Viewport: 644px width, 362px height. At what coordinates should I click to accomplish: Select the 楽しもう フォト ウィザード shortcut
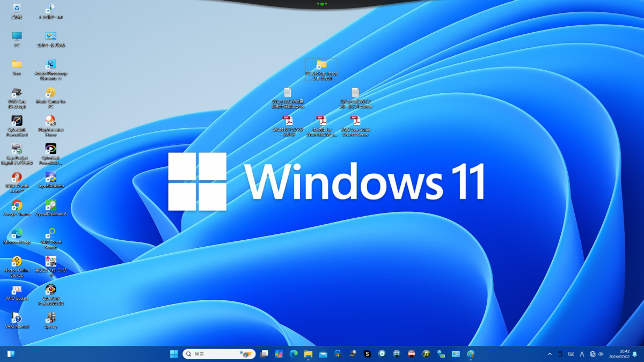click(x=50, y=267)
